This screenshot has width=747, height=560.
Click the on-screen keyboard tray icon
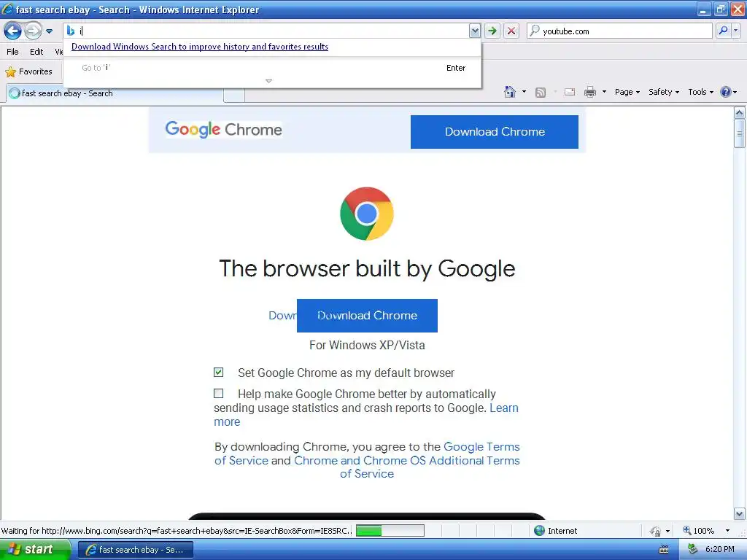pos(664,550)
